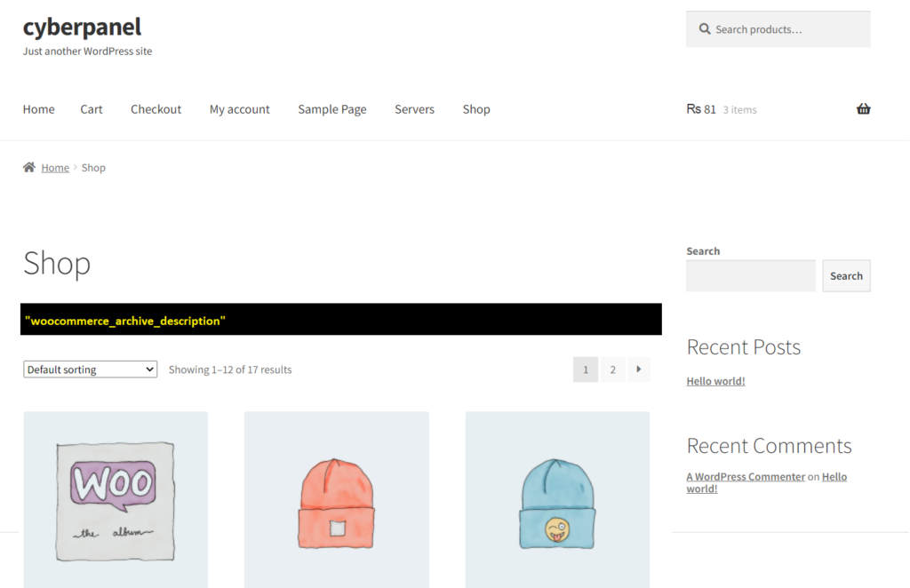
Task: Click the cyberpanel site title
Action: 82,27
